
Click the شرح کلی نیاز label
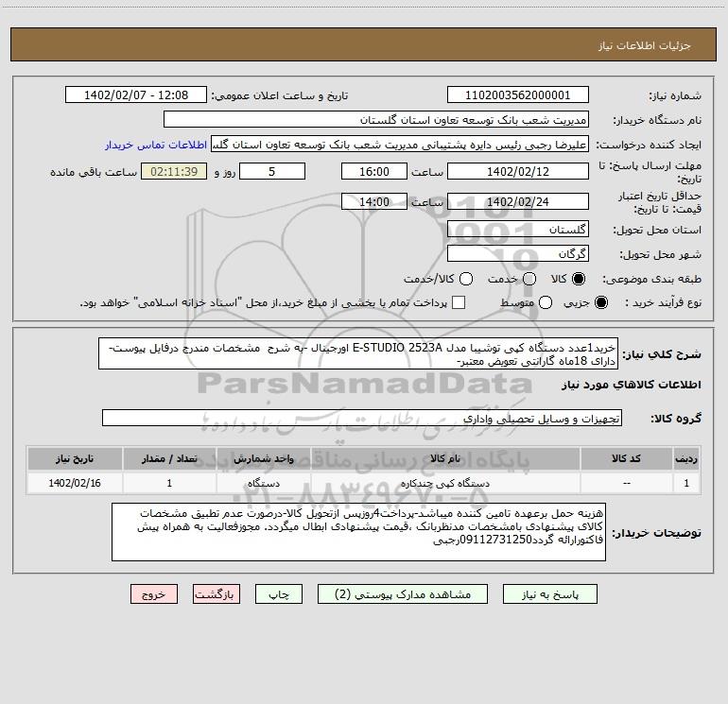click(x=662, y=354)
